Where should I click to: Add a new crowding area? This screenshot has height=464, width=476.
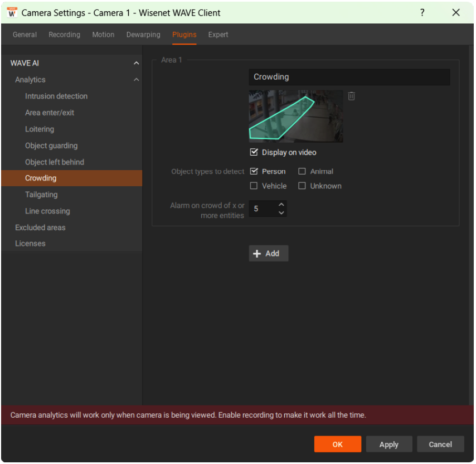(x=268, y=253)
